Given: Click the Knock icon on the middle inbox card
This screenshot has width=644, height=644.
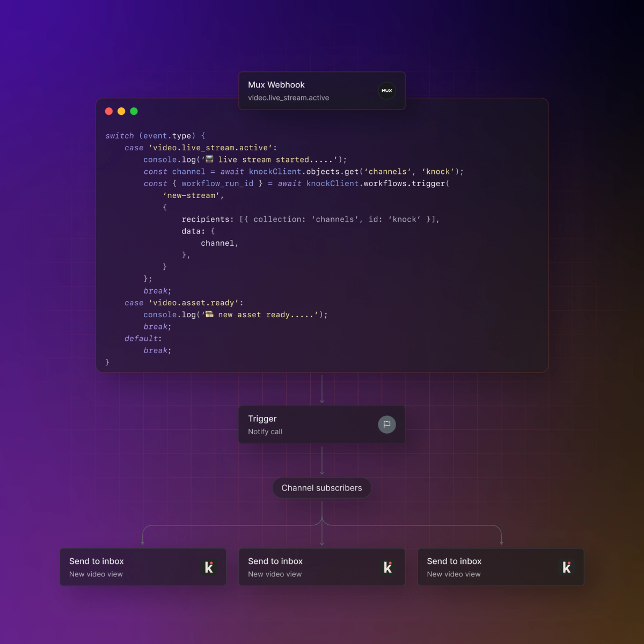Looking at the screenshot, I should 388,567.
